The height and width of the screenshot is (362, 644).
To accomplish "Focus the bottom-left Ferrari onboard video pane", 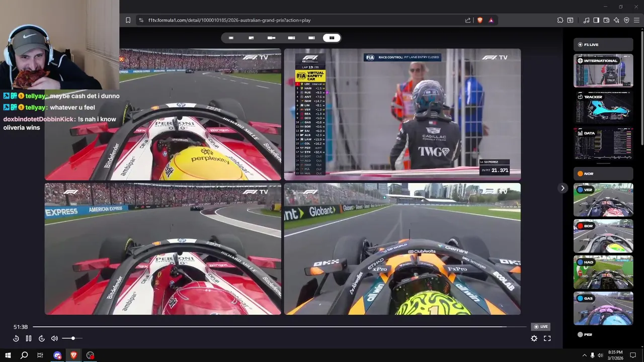I will [x=163, y=249].
